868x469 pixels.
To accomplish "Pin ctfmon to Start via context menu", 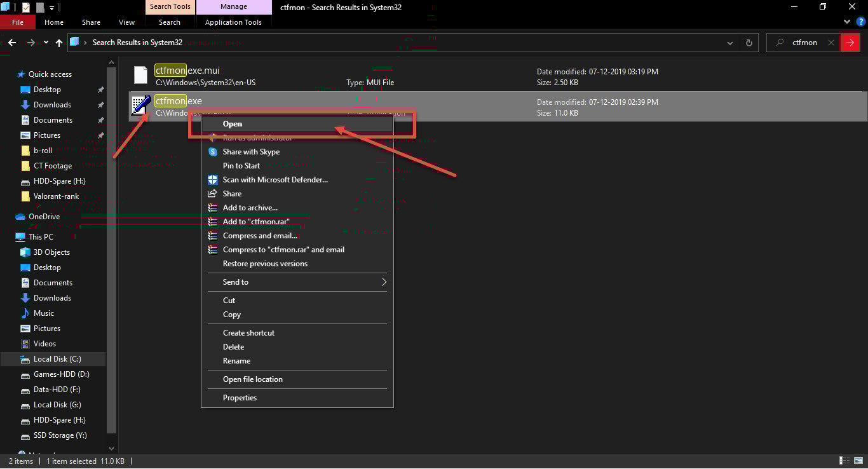I will 241,165.
